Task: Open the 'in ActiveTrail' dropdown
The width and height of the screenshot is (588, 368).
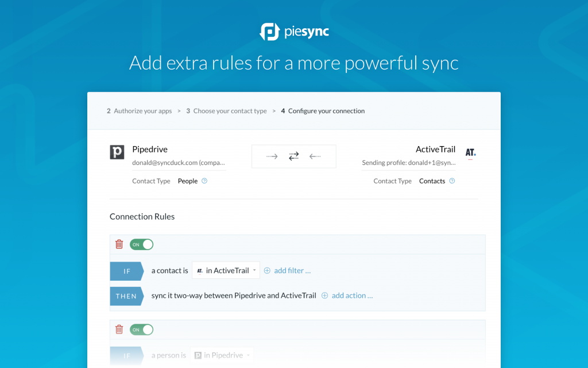Action: pos(226,270)
